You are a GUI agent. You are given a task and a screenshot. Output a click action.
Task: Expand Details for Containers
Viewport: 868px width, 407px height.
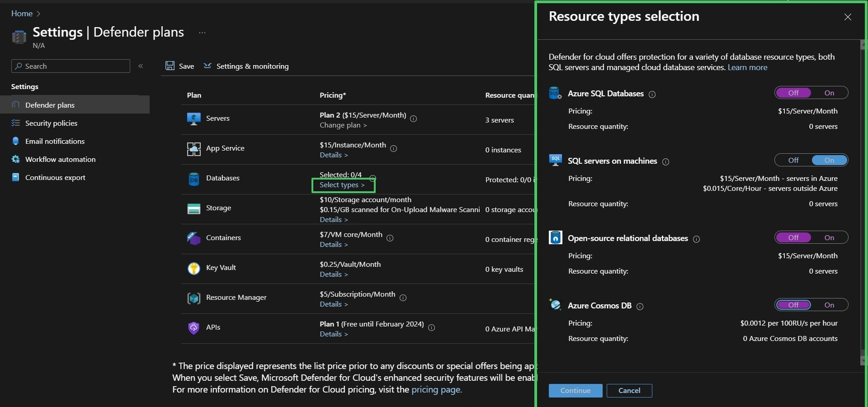(334, 245)
